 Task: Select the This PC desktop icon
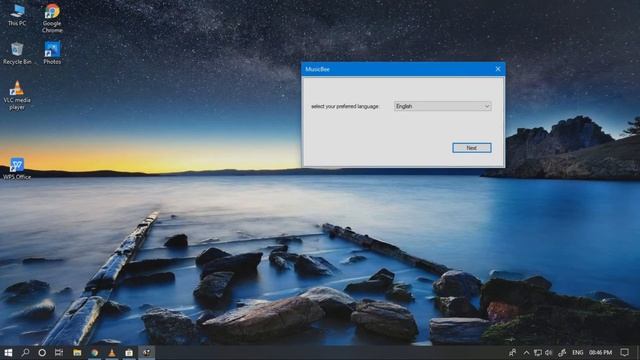[x=17, y=16]
